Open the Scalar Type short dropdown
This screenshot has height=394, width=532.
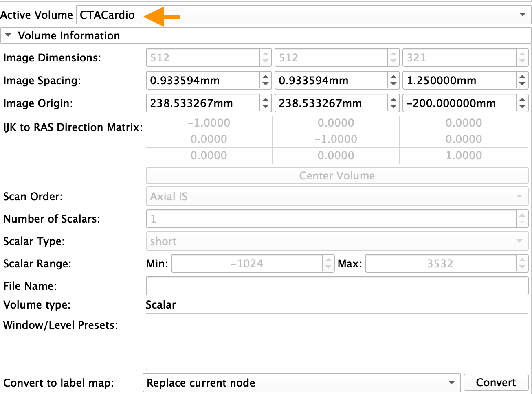(x=337, y=241)
